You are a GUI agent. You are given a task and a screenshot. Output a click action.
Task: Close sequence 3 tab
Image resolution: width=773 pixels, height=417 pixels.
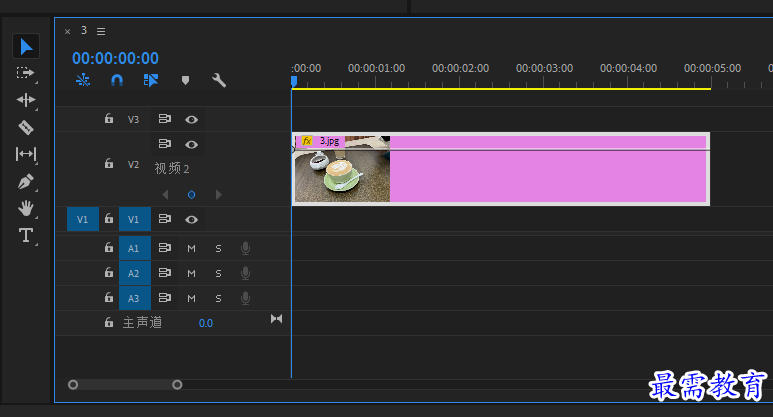[68, 32]
